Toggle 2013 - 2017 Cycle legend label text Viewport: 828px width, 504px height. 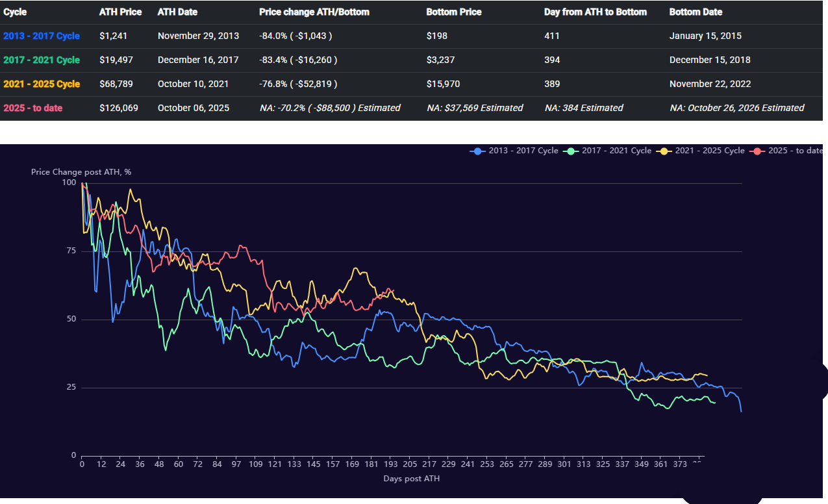(523, 151)
